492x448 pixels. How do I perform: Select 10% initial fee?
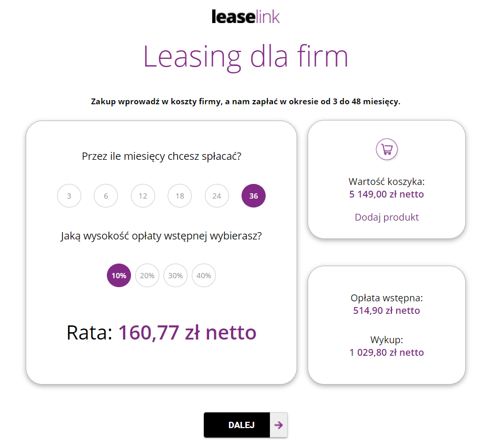(119, 276)
